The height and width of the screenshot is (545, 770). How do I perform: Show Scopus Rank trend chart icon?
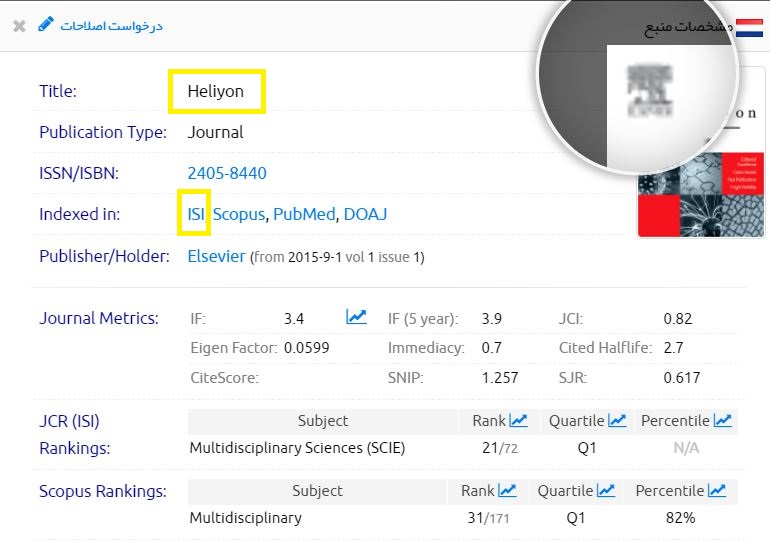point(507,490)
